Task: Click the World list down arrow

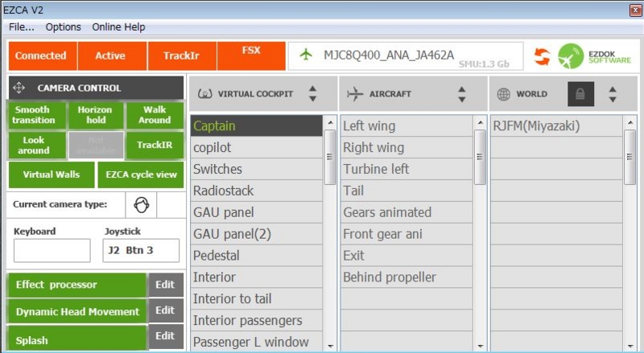Action: 613,99
